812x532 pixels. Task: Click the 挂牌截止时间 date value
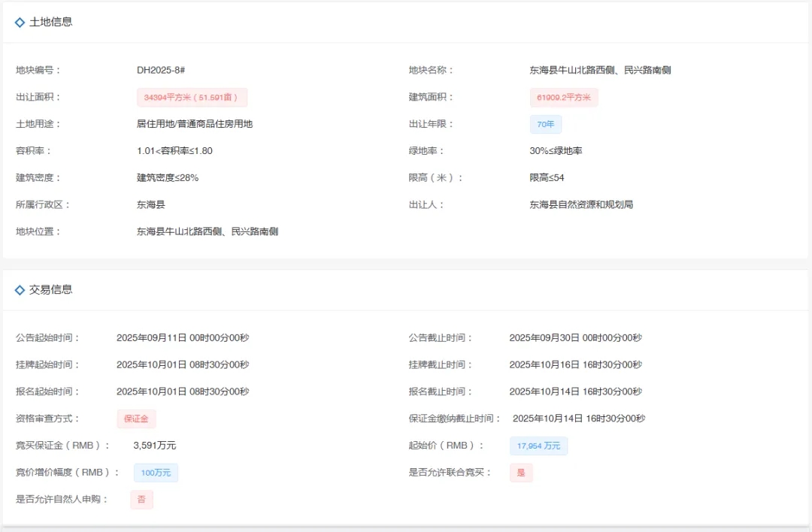tap(575, 365)
